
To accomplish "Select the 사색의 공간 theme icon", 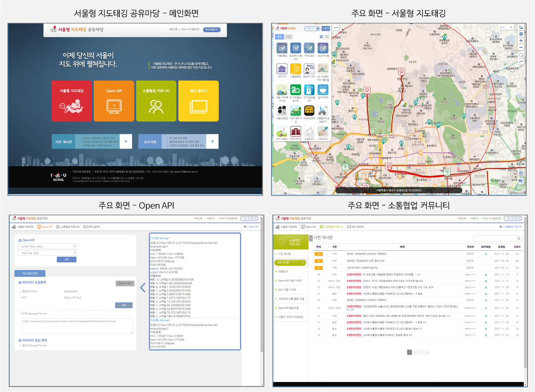I will click(x=309, y=48).
